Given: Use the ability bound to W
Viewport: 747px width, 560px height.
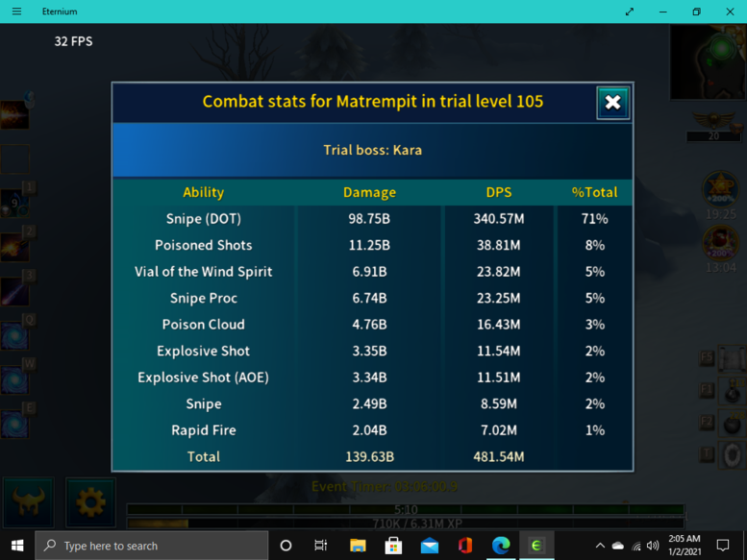Looking at the screenshot, I should [14, 380].
